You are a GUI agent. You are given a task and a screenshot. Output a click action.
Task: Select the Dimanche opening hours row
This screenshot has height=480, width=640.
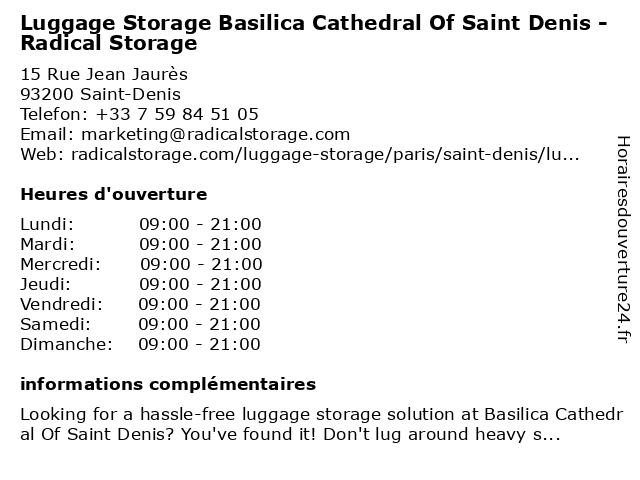[140, 344]
